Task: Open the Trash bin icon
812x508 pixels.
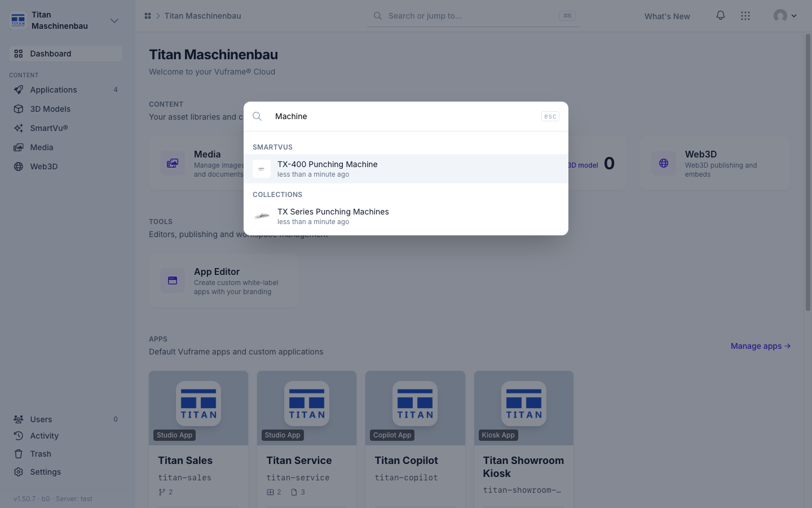Action: click(x=19, y=454)
